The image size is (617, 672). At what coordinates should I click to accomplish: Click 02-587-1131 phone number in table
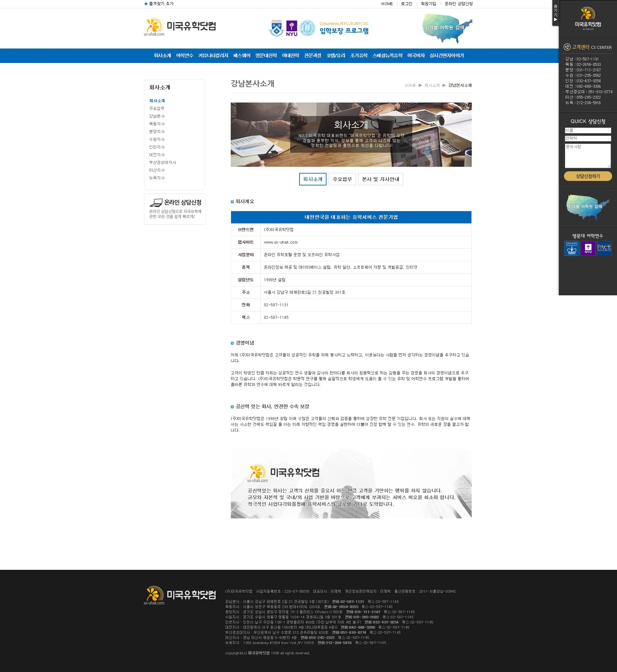[x=276, y=305]
